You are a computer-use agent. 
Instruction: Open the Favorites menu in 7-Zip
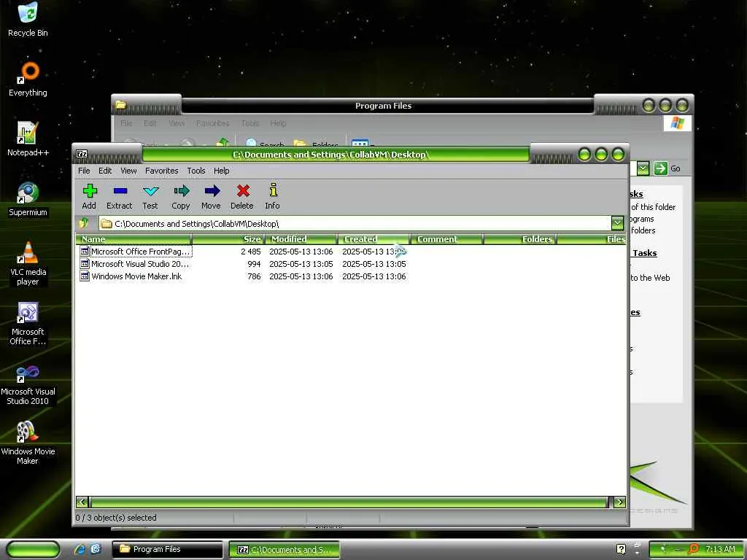click(x=161, y=171)
